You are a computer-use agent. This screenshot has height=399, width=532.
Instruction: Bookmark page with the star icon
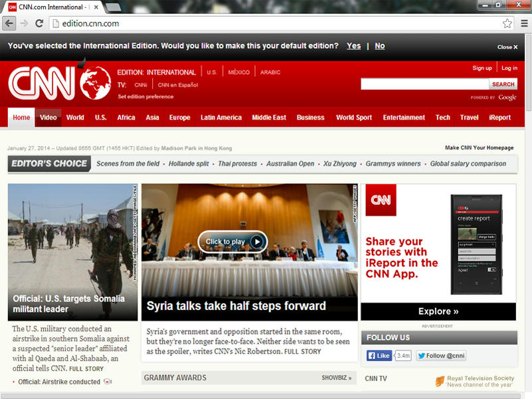click(x=507, y=23)
